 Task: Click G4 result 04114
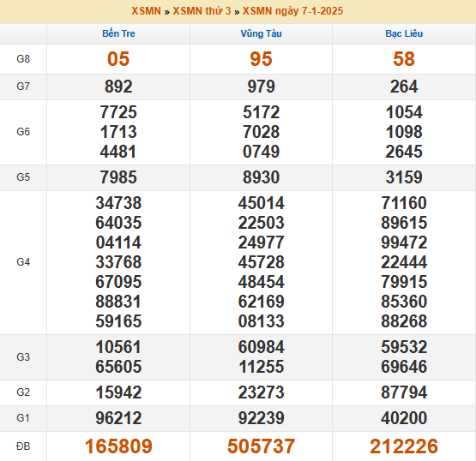118,242
